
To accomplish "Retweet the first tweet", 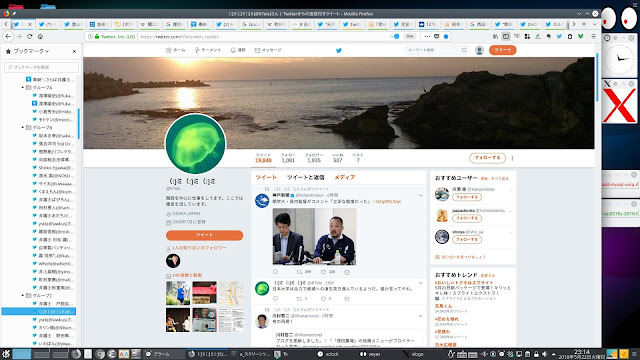I will click(x=299, y=272).
